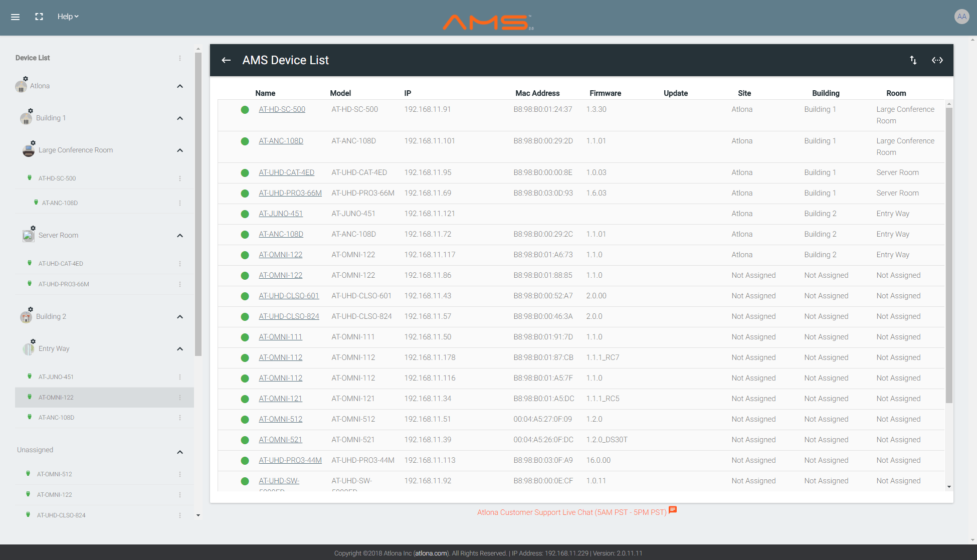
Task: Collapse the Atlona site tree node
Action: (x=180, y=86)
